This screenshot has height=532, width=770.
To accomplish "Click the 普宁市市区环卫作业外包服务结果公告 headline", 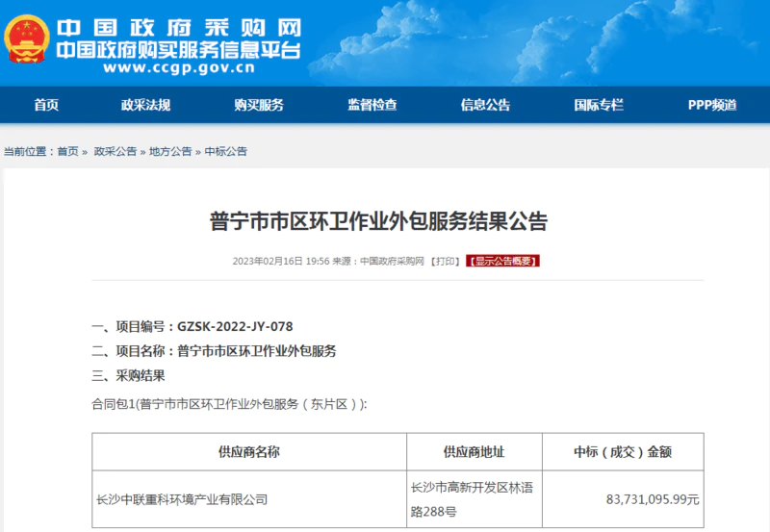I will 378,222.
